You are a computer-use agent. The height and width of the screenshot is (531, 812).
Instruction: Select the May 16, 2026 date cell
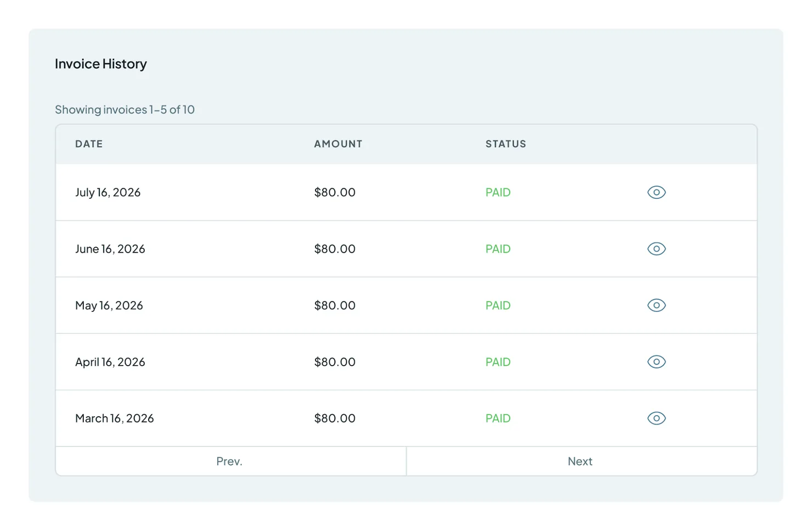coord(109,305)
